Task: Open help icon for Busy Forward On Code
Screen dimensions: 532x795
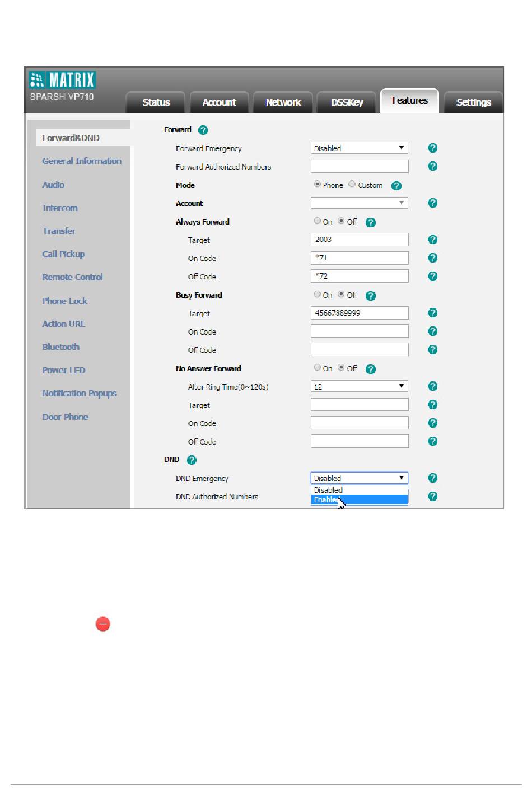Action: click(432, 331)
